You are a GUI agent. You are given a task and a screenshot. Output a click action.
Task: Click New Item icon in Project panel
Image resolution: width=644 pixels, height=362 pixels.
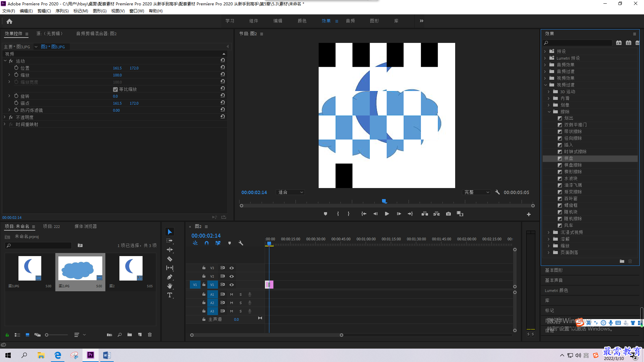(140, 335)
